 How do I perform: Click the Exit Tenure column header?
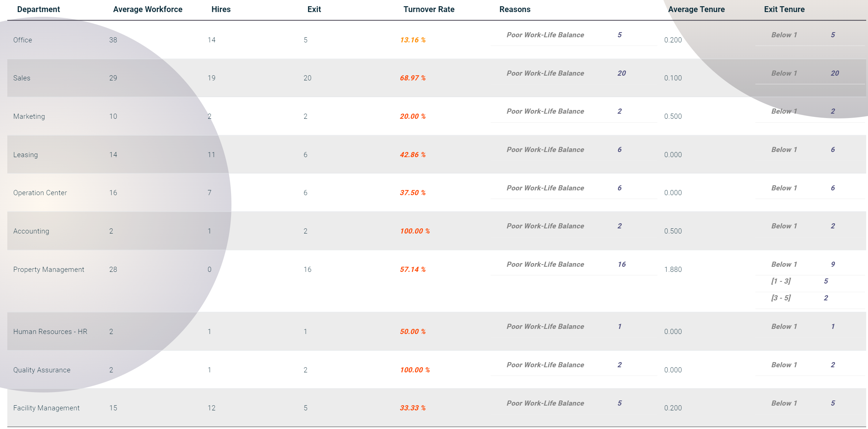tap(784, 10)
